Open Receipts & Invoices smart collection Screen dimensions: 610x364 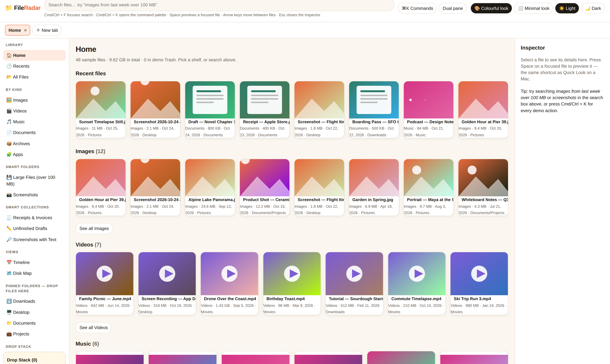pos(34,218)
